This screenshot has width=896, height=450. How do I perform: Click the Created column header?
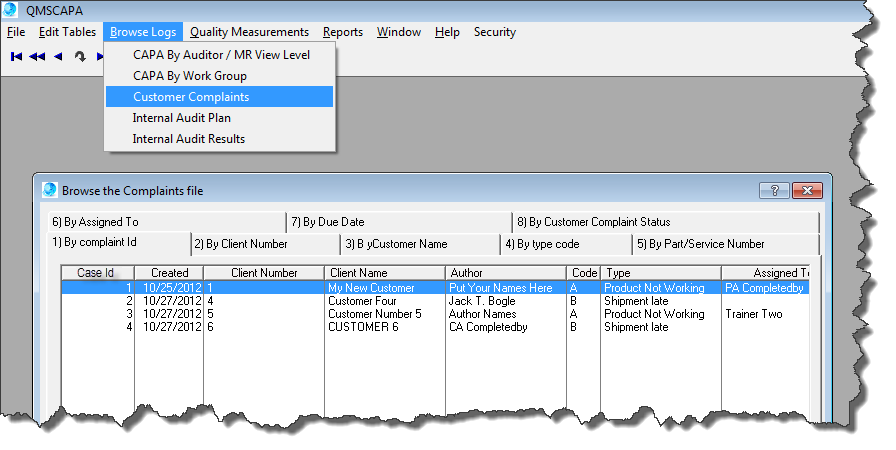click(169, 273)
